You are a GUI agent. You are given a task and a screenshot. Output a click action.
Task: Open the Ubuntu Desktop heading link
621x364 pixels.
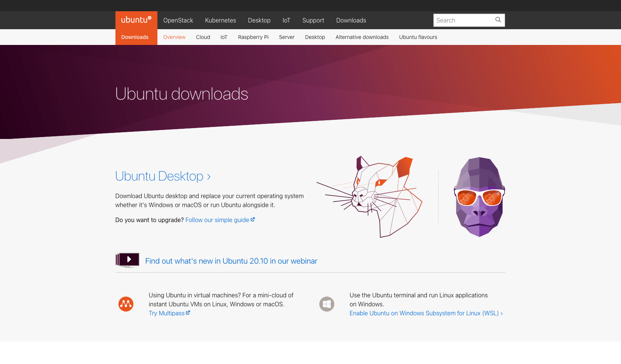point(163,176)
